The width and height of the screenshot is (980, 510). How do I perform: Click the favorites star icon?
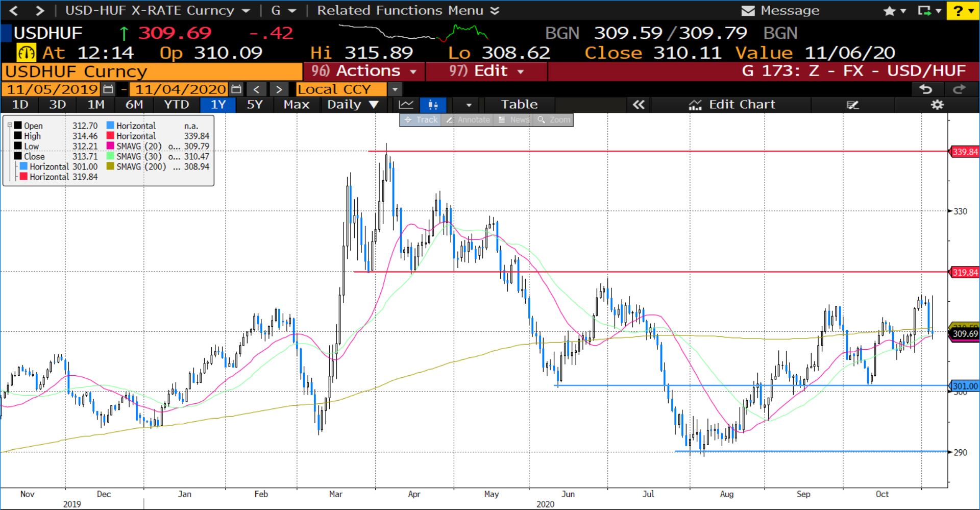coord(889,11)
